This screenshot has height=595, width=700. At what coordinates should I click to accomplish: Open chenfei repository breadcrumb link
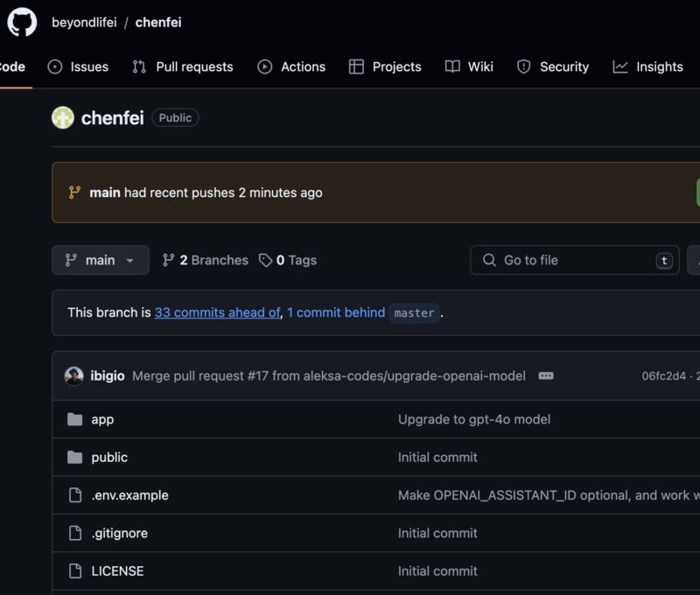[x=158, y=23]
